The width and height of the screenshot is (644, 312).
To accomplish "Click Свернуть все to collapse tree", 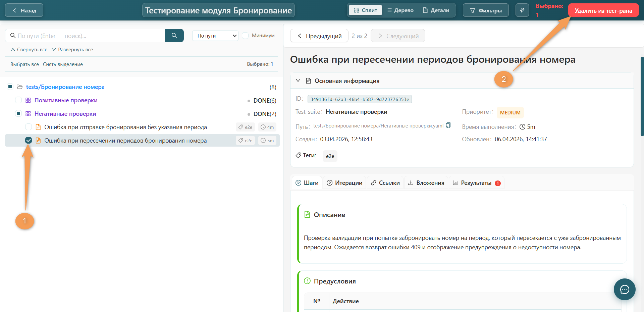I will [x=29, y=50].
